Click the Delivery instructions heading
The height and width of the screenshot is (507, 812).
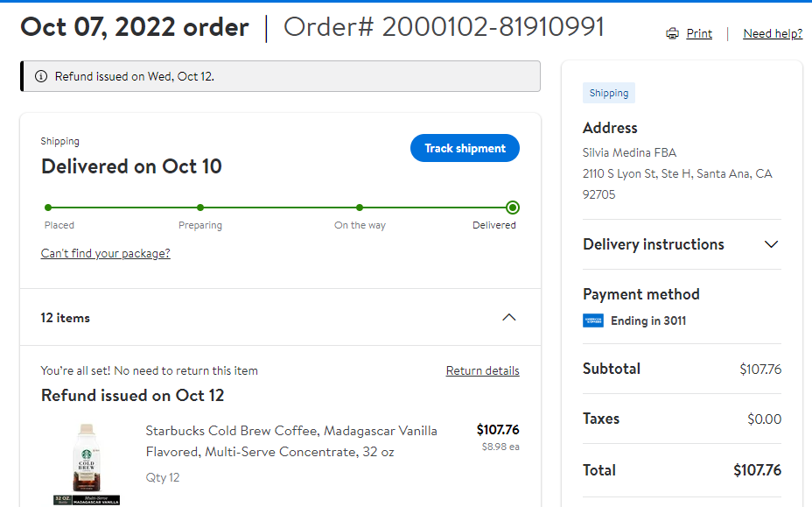(654, 244)
